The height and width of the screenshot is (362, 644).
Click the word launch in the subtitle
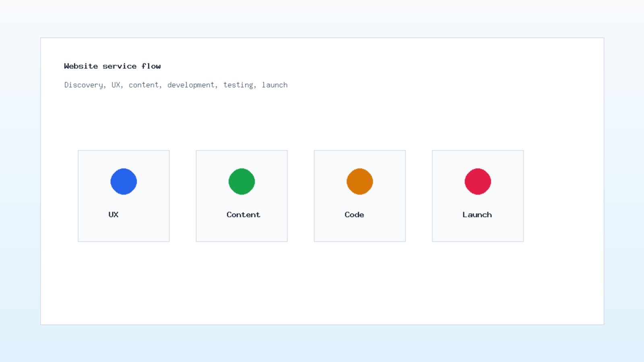tap(275, 85)
